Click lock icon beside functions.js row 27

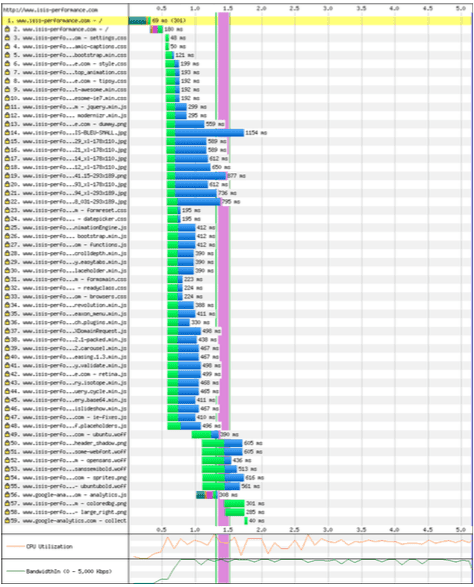(7, 245)
